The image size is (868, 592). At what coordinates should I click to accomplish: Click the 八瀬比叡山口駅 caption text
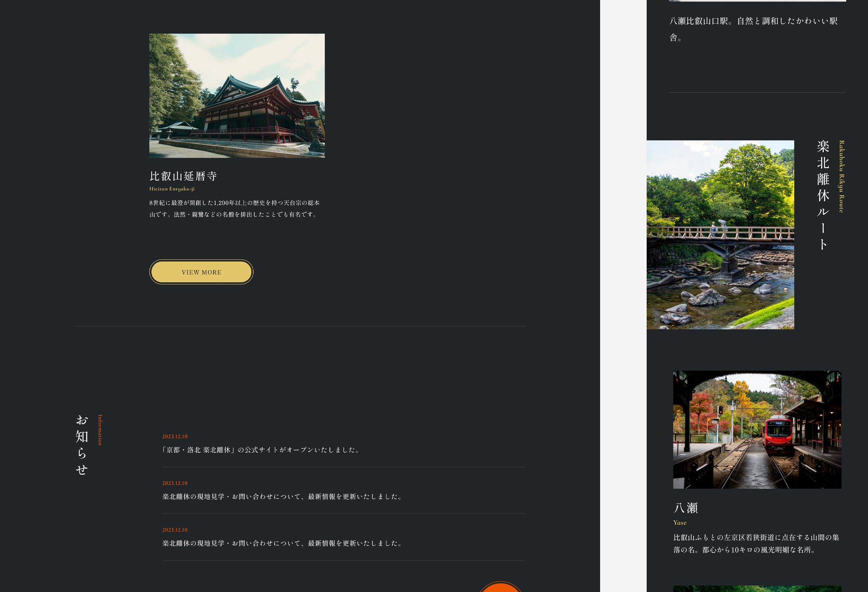coord(753,29)
